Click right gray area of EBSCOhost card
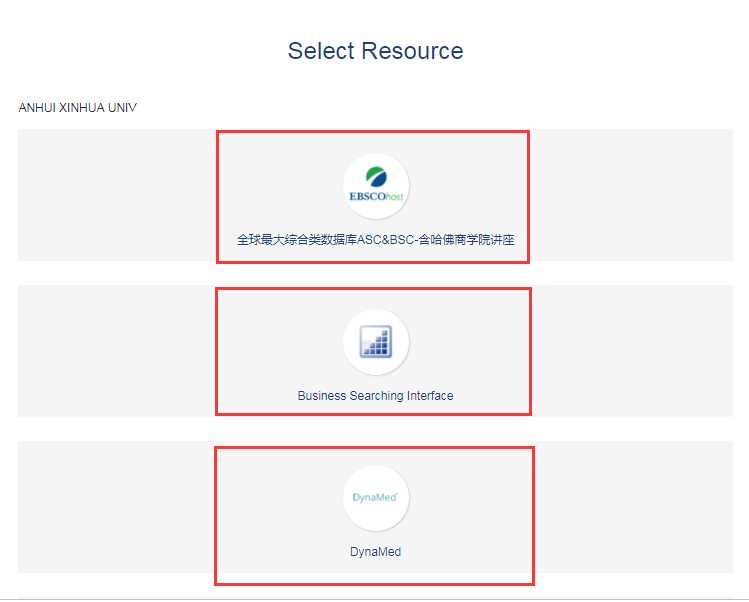The image size is (749, 602). tap(630, 195)
